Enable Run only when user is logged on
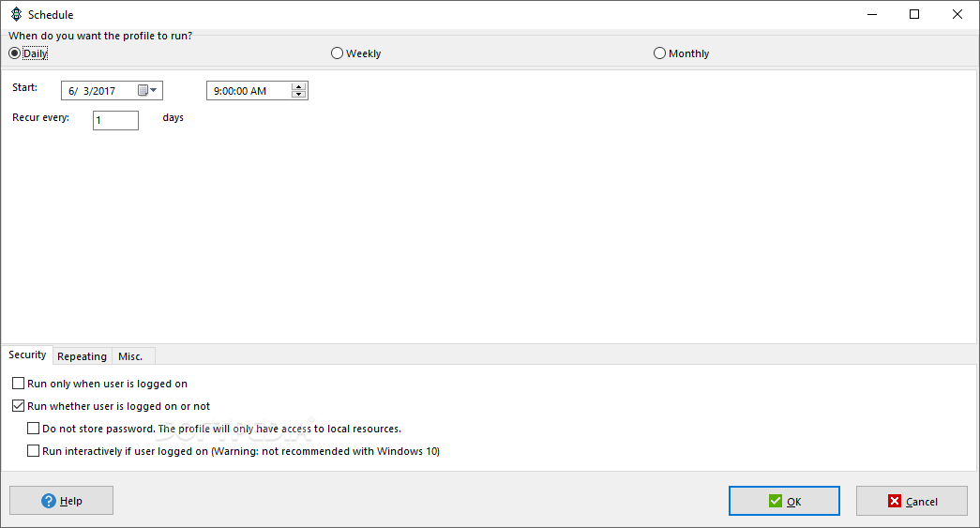 click(x=18, y=383)
